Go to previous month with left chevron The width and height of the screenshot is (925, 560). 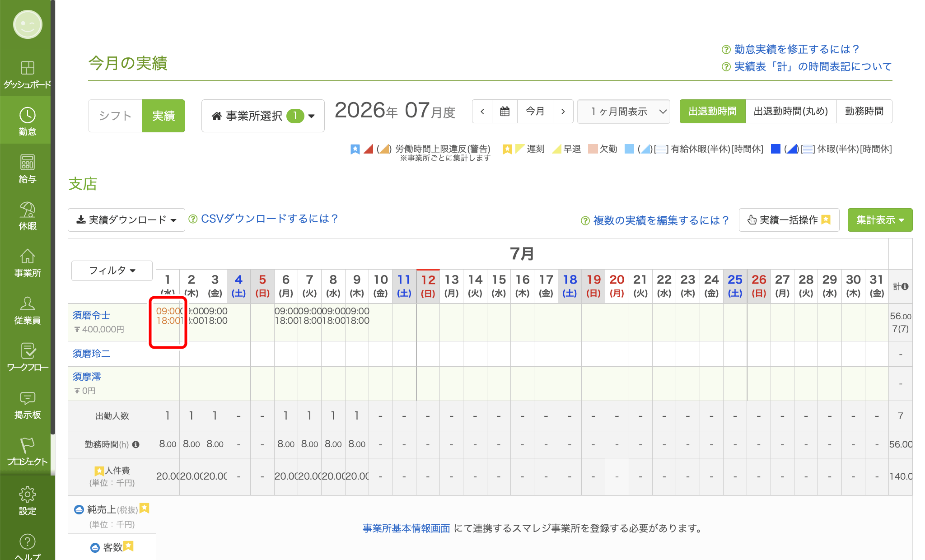(x=482, y=111)
